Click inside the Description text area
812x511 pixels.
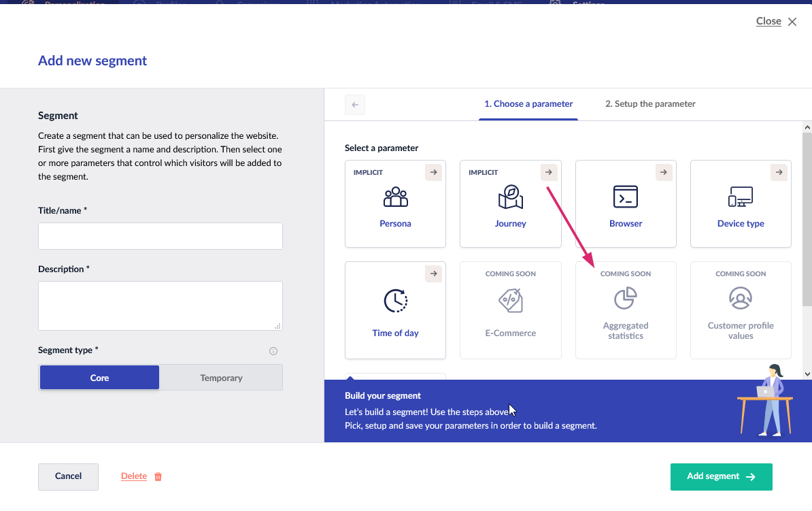pos(160,306)
